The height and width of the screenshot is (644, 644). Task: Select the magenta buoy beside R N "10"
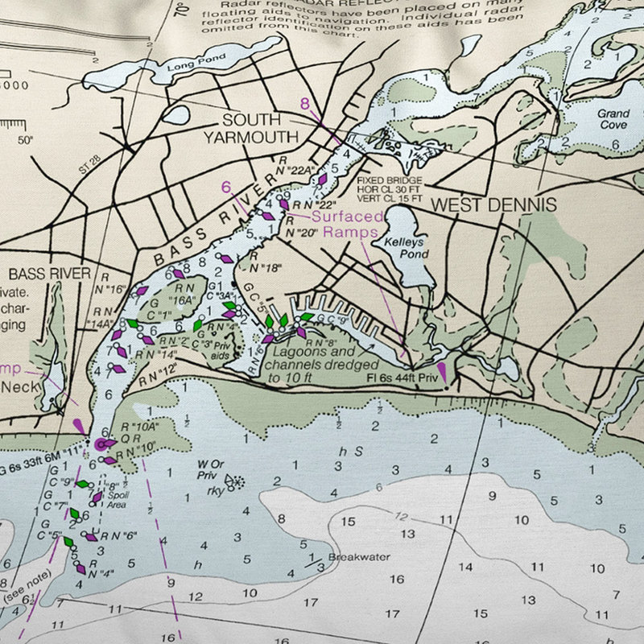pos(110,460)
